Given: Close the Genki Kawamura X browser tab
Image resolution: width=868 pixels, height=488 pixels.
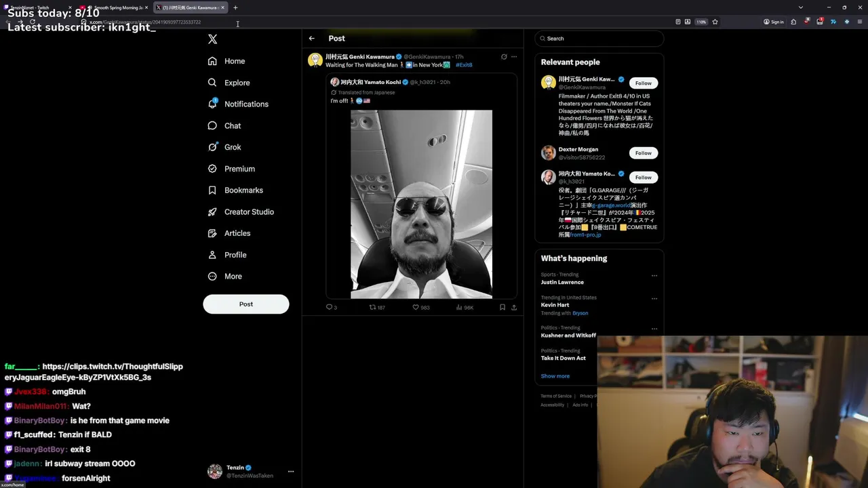Looking at the screenshot, I should (x=222, y=7).
